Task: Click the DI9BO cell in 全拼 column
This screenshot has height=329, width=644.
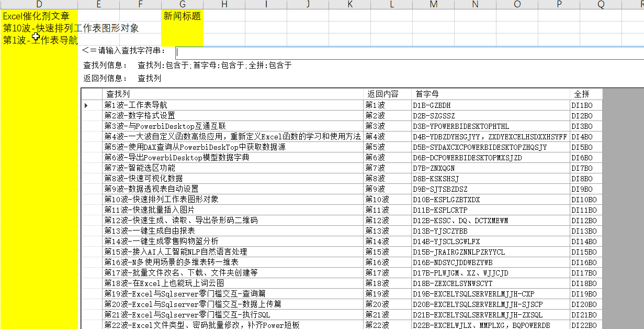Action: click(x=586, y=189)
